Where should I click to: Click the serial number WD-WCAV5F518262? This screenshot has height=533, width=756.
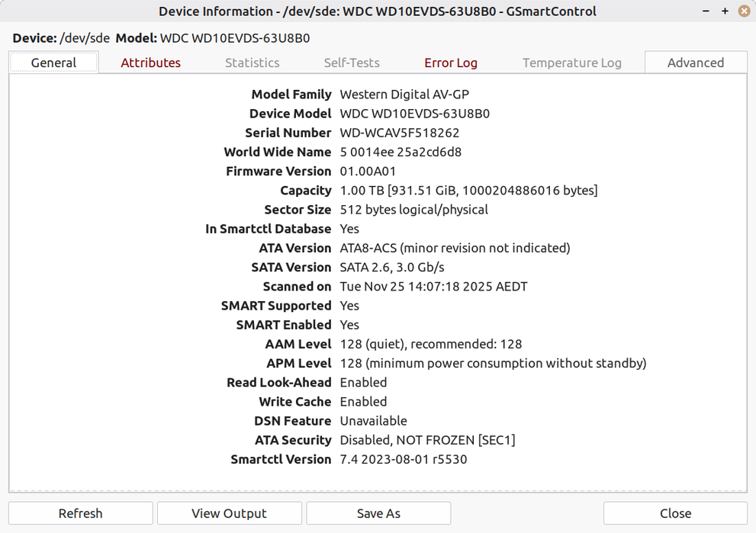coord(399,133)
